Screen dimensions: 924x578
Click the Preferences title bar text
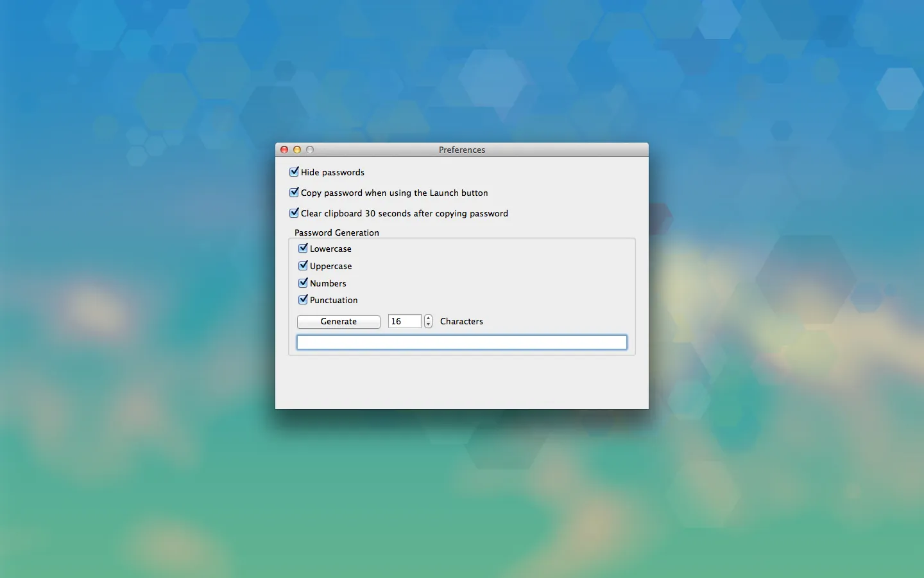462,150
